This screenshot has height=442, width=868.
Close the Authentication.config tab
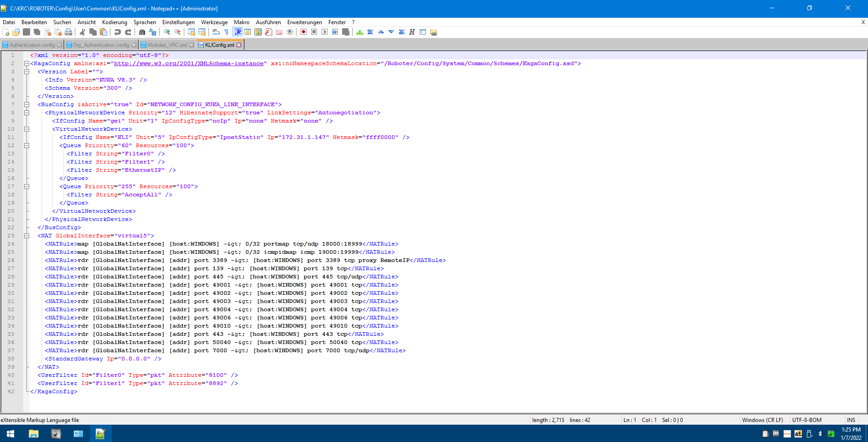(x=60, y=45)
